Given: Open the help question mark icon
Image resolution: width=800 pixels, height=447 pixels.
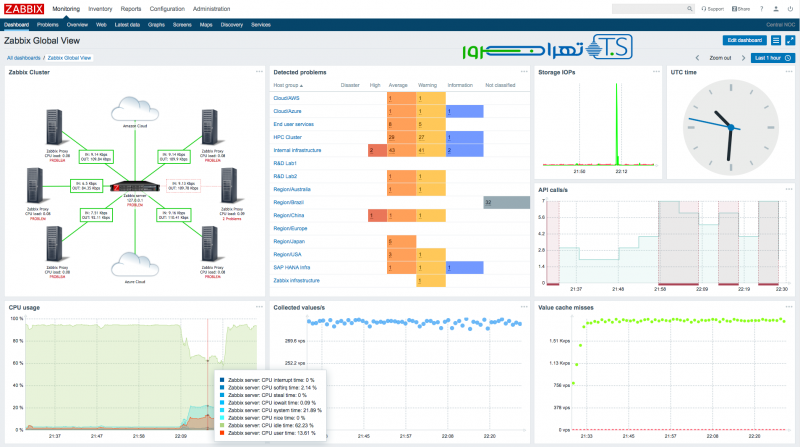Looking at the screenshot, I should point(761,9).
